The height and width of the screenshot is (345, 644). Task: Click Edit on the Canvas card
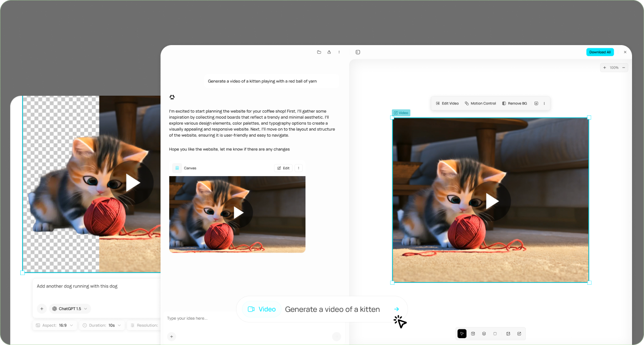pyautogui.click(x=283, y=168)
